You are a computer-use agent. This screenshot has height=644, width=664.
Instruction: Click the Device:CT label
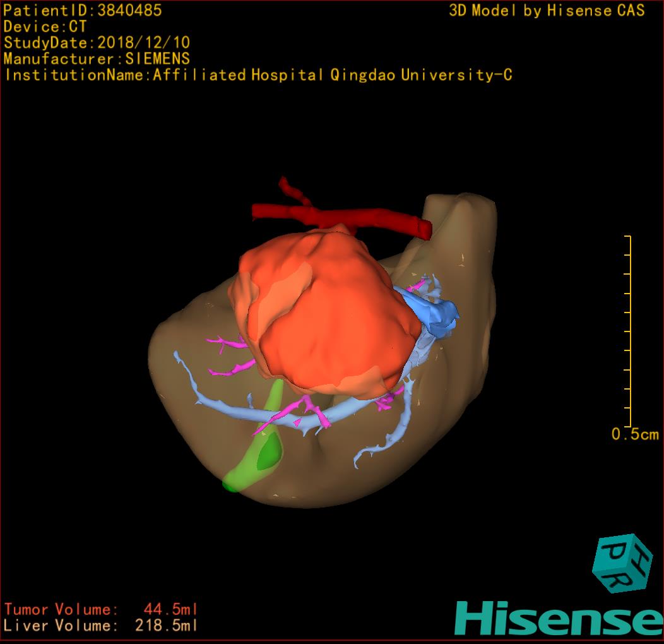point(45,27)
